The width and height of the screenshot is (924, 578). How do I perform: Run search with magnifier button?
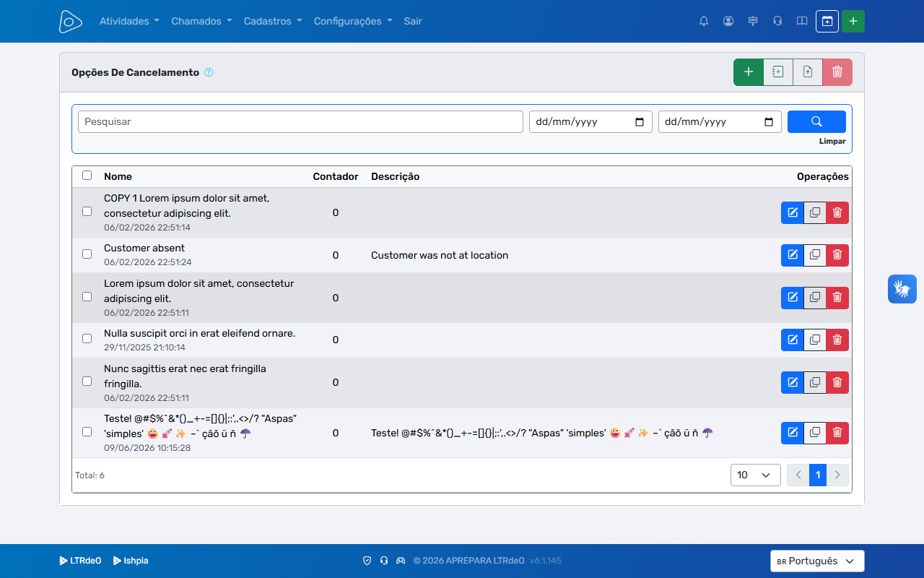(816, 121)
